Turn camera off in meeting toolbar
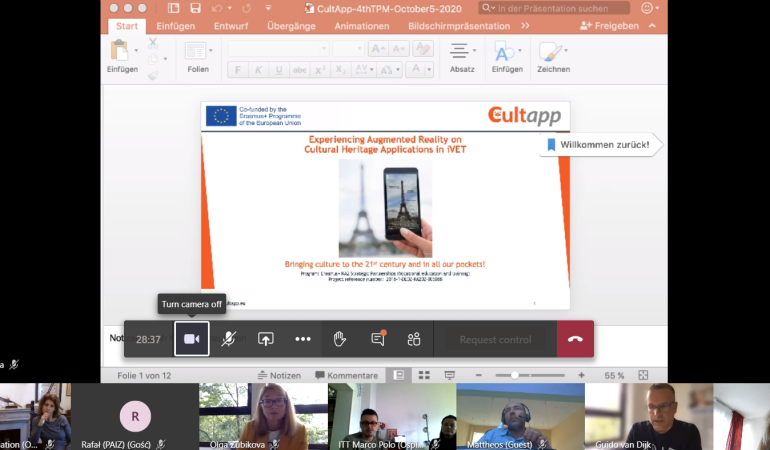 192,339
